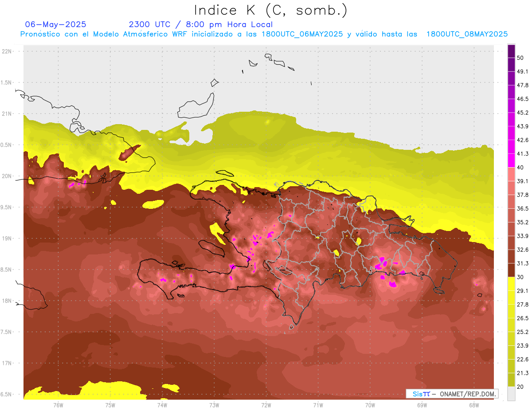532x411 pixels.
Task: Click the legend value label 45.2
Action: [523, 113]
